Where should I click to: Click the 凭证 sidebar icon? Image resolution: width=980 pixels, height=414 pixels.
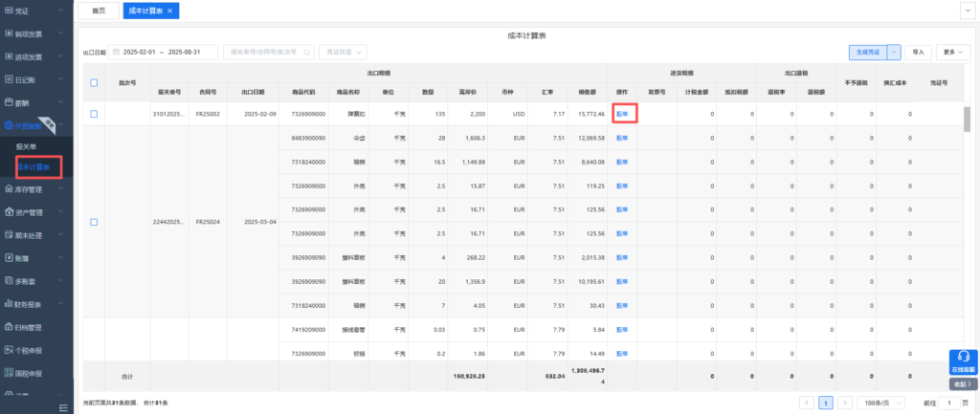[8, 11]
